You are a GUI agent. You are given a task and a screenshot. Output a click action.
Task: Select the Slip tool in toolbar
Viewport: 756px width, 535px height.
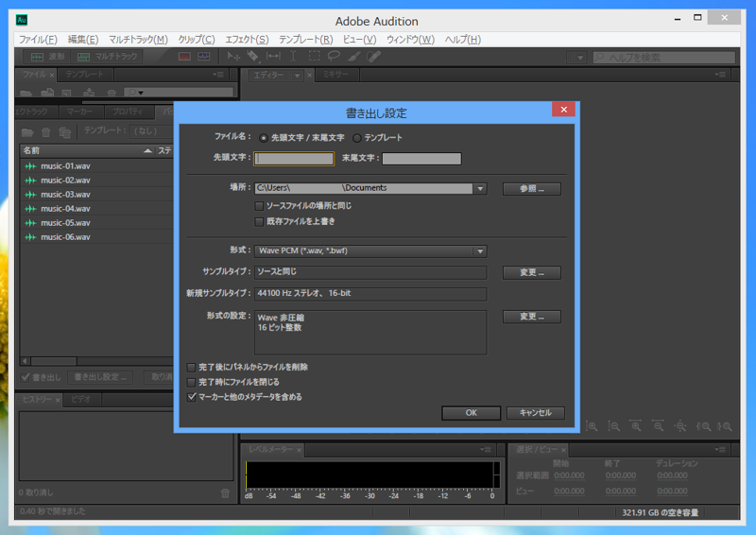click(273, 57)
